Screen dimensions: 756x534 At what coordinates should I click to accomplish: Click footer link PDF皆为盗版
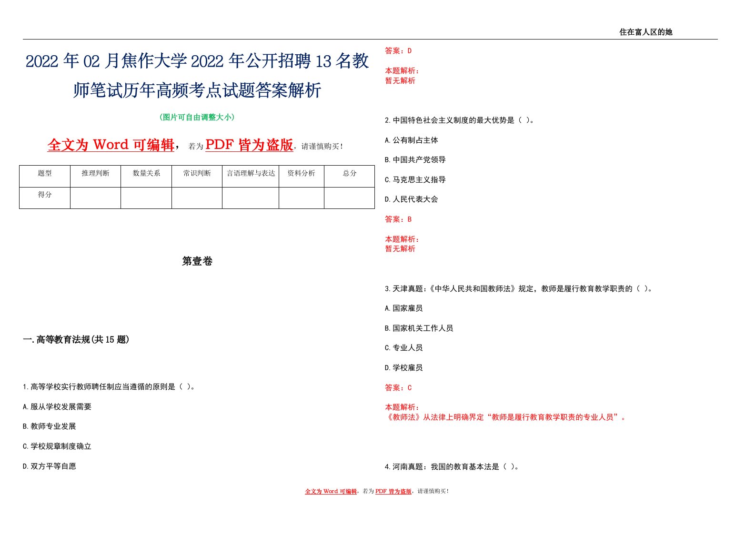pyautogui.click(x=393, y=491)
